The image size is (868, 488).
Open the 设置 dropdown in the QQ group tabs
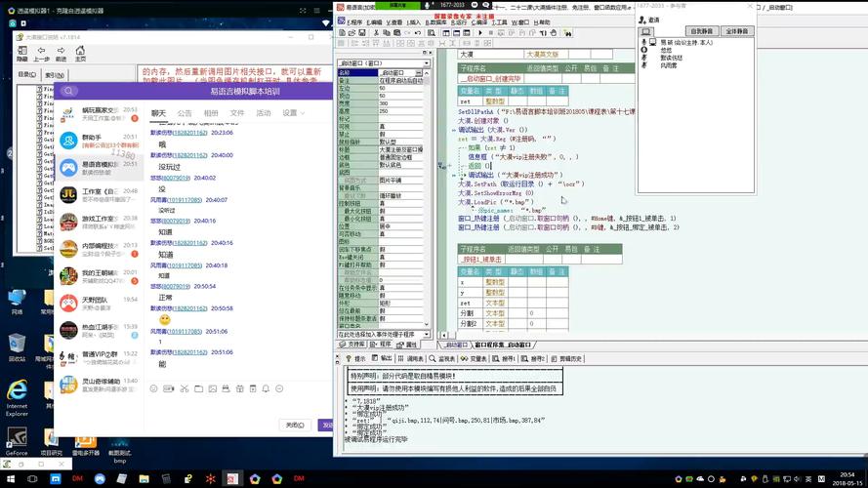coord(293,113)
